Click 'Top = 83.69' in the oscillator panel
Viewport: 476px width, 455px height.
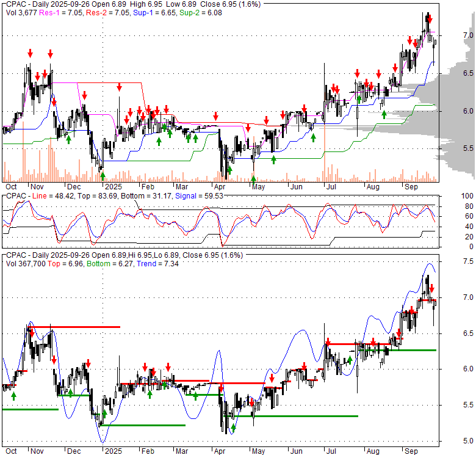point(97,196)
